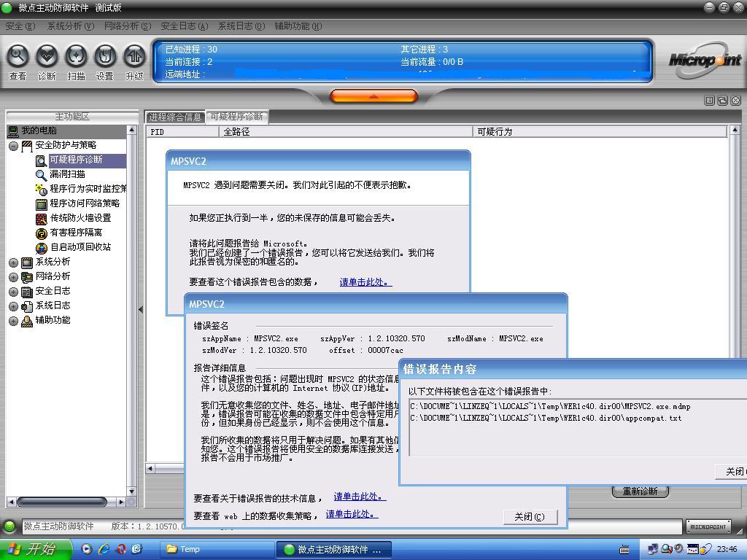Viewport: 747px width, 560px height.
Task: Click 请单击此处 link for web data policy
Action: pos(352,514)
